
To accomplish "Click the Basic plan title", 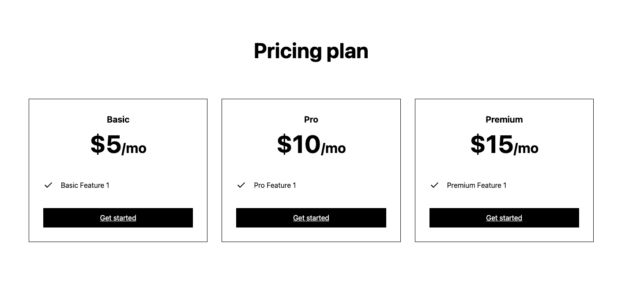I will tap(118, 119).
